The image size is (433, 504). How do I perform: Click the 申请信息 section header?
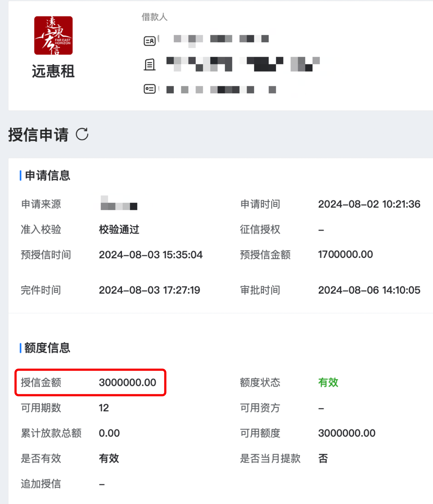click(47, 175)
